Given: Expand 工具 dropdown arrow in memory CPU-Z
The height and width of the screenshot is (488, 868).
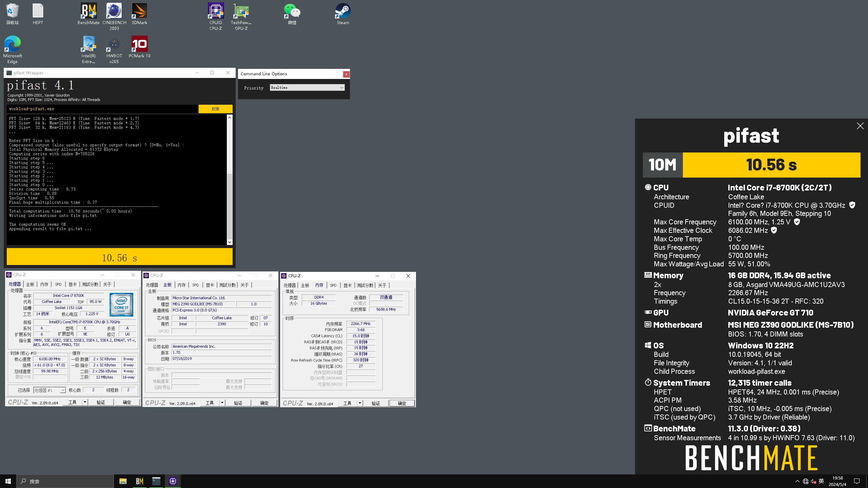Looking at the screenshot, I should coord(360,403).
